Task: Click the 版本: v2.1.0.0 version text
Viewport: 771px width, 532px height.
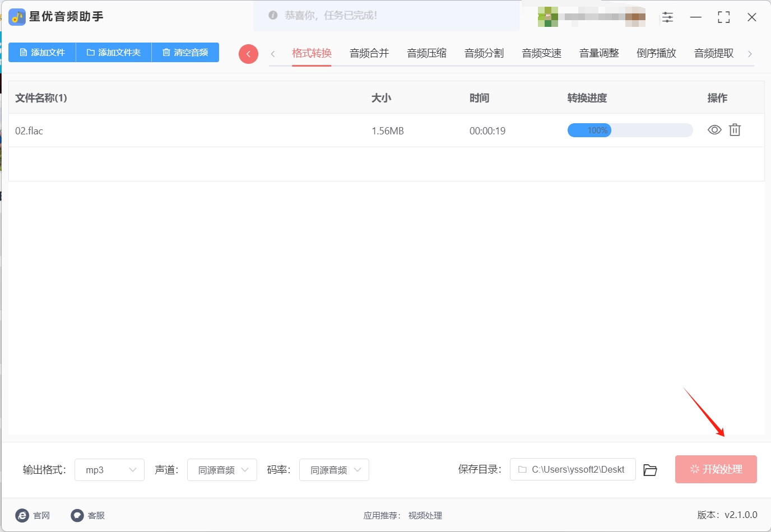Action: (727, 515)
